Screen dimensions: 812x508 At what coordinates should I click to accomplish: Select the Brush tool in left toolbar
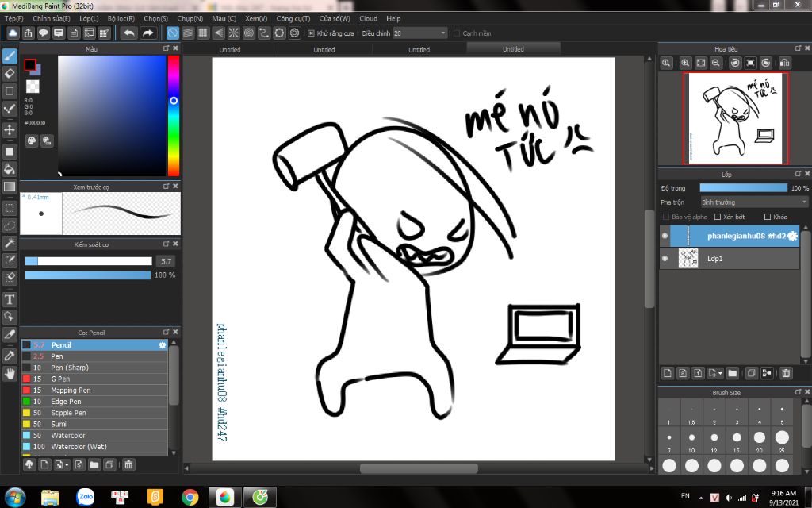point(10,56)
